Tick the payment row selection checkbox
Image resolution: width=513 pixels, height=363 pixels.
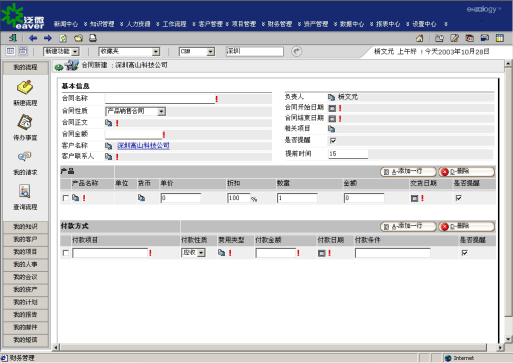tap(66, 253)
